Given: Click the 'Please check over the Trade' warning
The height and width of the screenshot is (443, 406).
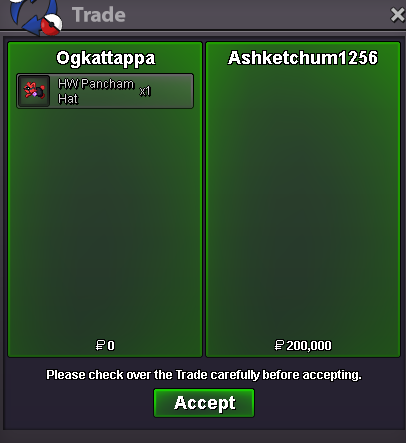Looking at the screenshot, I should pyautogui.click(x=204, y=375).
